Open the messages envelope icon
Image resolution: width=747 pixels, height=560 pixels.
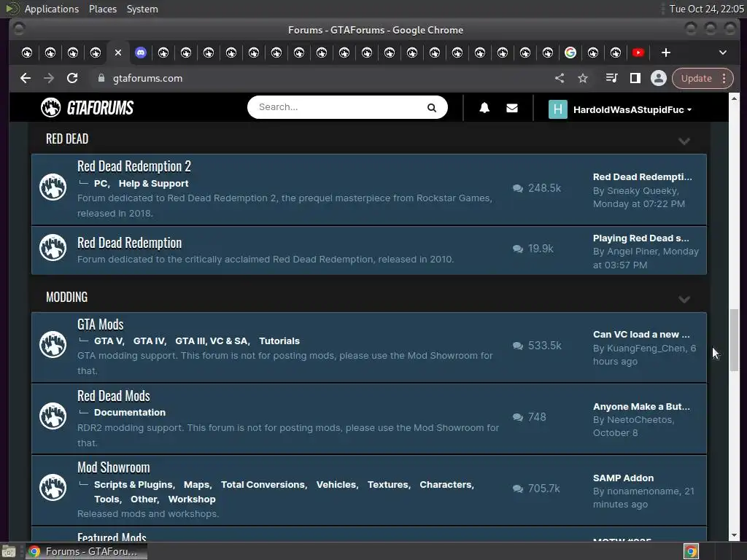coord(511,108)
